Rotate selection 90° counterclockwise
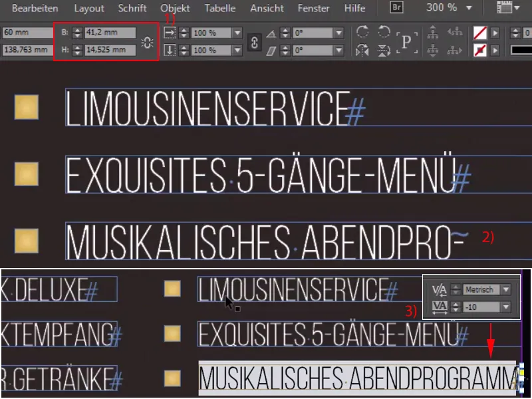 tap(384, 32)
